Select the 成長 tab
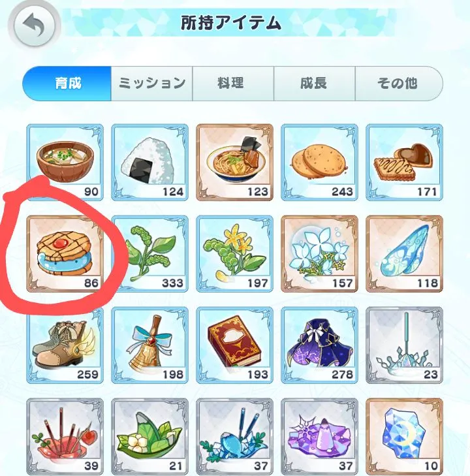 315,84
